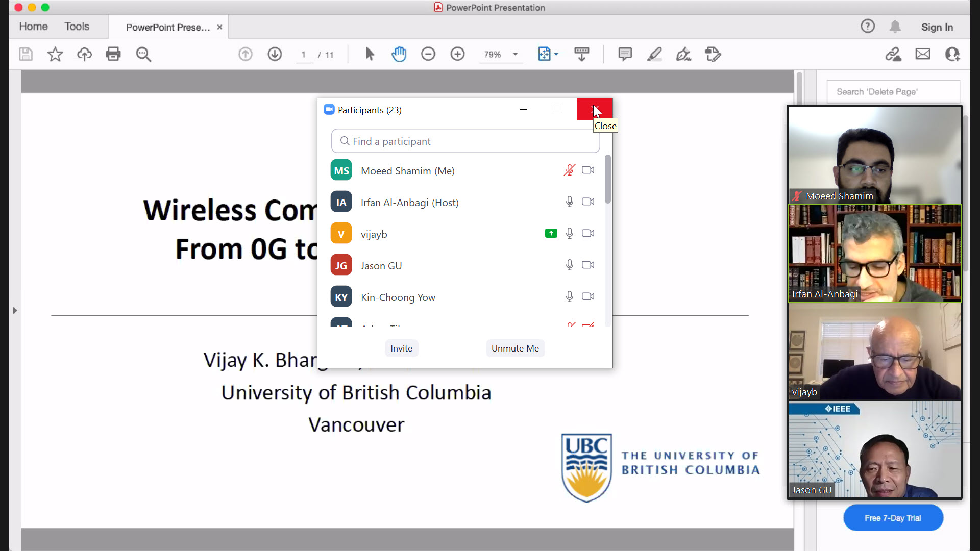
Task: Toggle Jason GU's microphone icon
Action: tap(569, 265)
